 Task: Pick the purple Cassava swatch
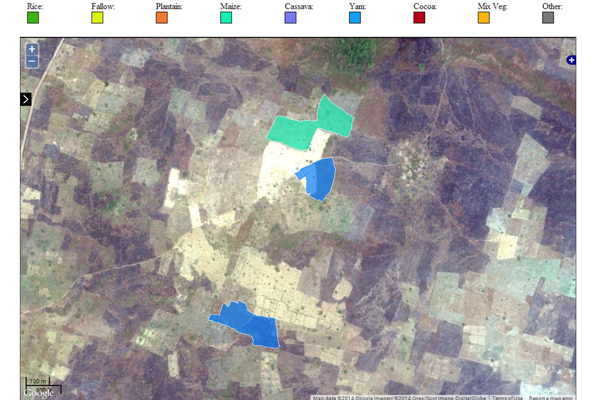(x=291, y=17)
